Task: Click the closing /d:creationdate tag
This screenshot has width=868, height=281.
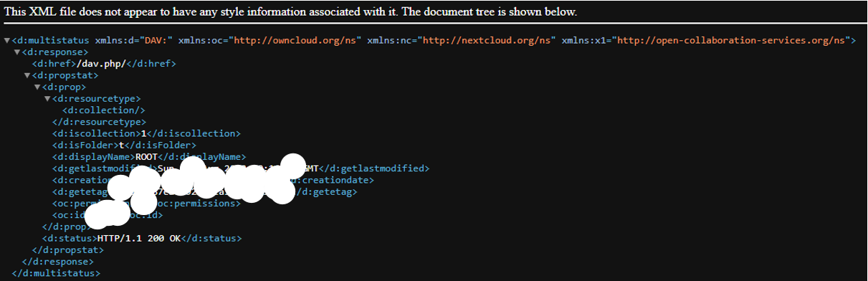Action: 331,180
